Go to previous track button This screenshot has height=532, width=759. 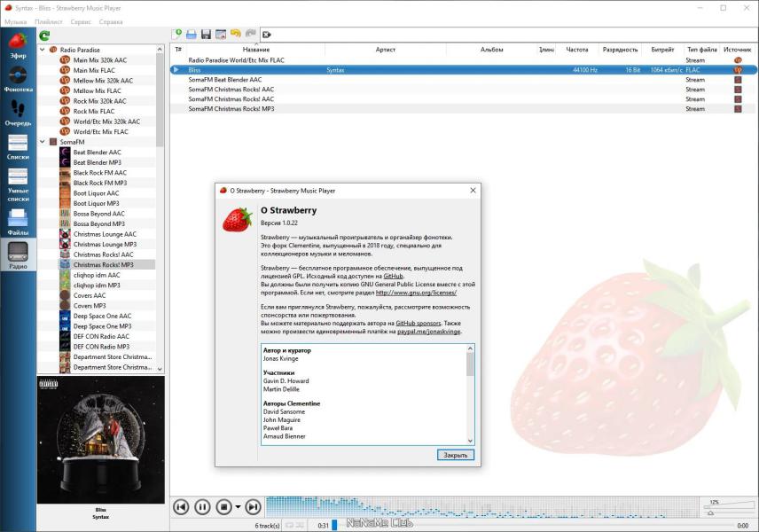(x=181, y=507)
